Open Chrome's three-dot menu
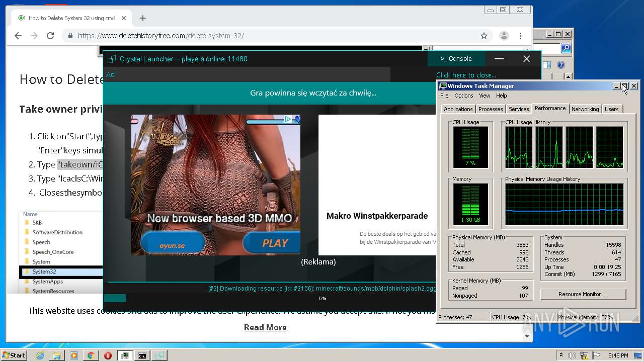The image size is (644, 362). [x=521, y=36]
